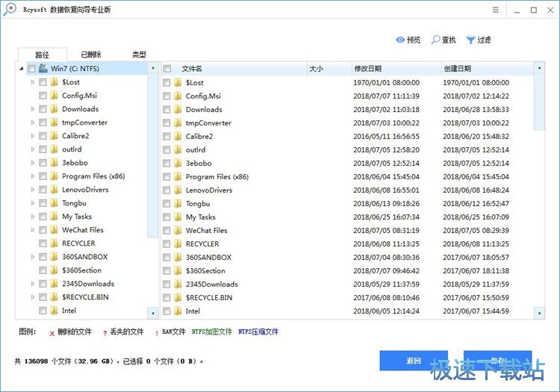Click the LenovoDrivers folder icon in tree
This screenshot has width=560, height=392.
54,190
